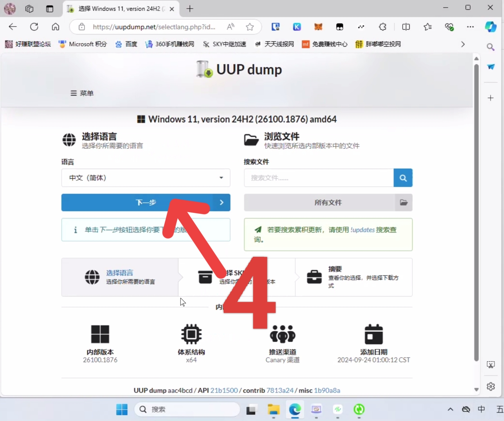Screen dimensions: 504x421
Task: Click the 中 input method indicator
Action: (481, 409)
